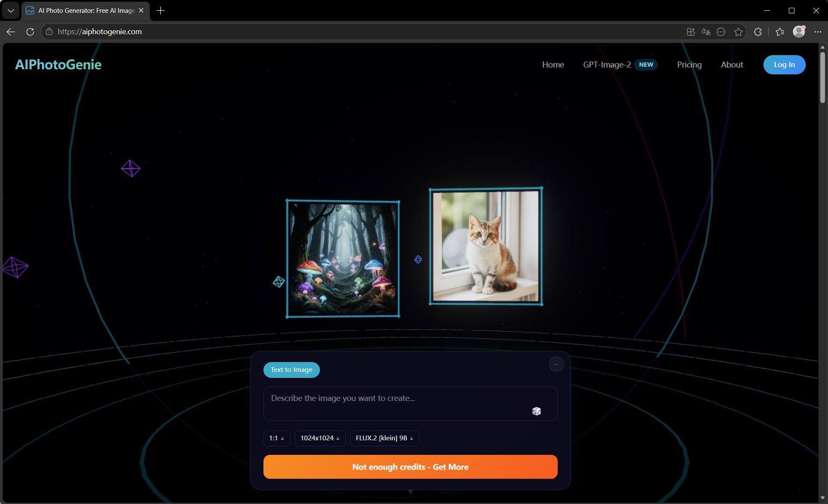
Task: Click the cat on windowsill image
Action: (x=486, y=246)
